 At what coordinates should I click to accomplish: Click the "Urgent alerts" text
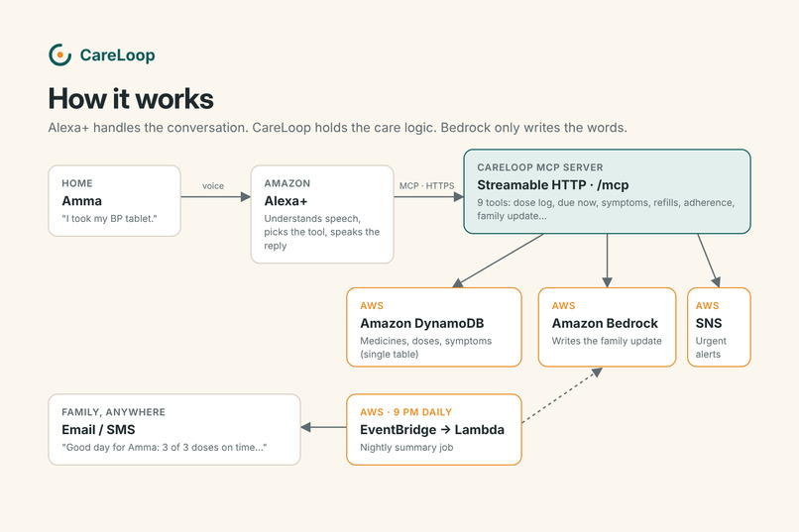711,348
